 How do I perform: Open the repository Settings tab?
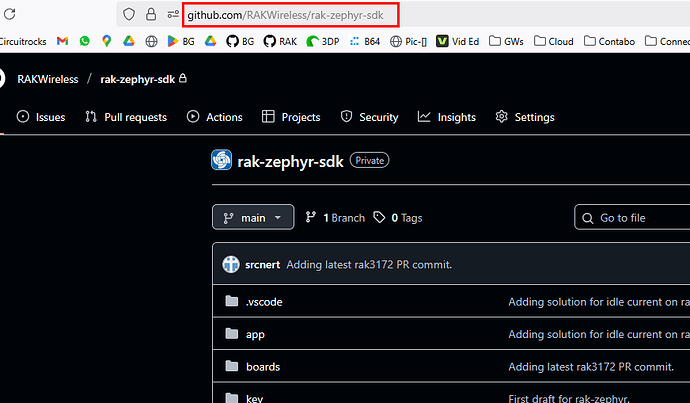click(525, 117)
